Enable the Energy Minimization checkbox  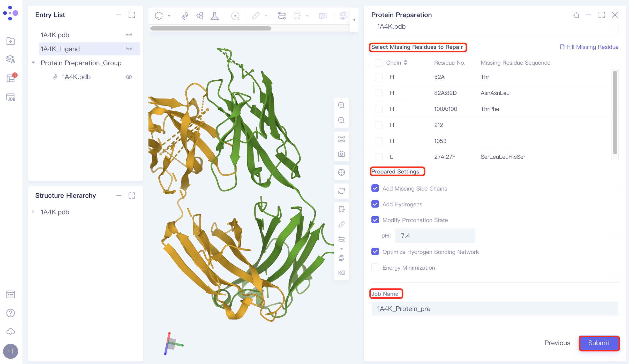point(375,267)
